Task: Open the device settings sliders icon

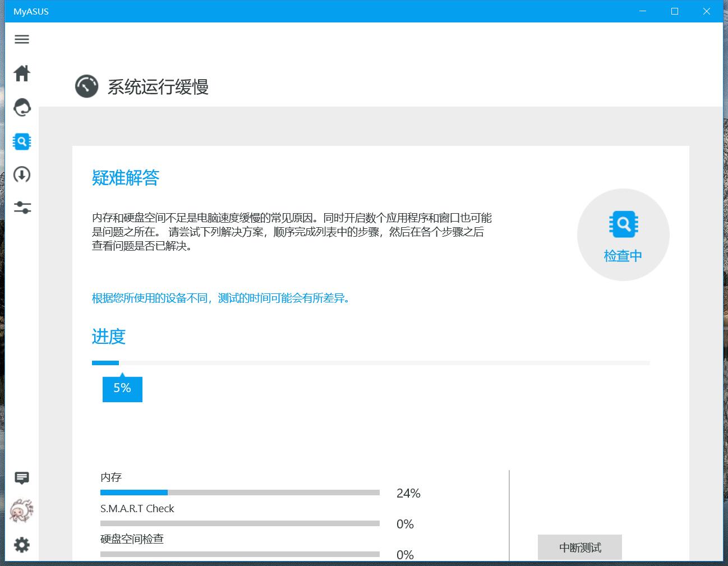Action: point(21,208)
